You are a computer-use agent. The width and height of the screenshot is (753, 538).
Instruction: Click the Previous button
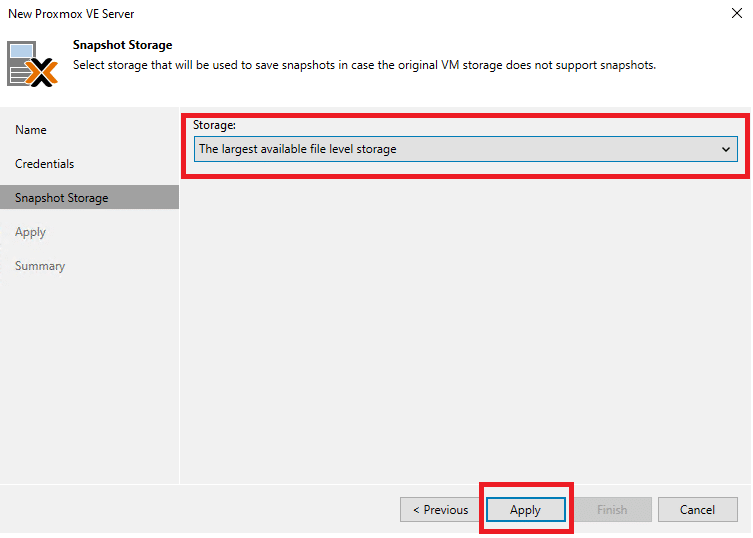tap(440, 509)
